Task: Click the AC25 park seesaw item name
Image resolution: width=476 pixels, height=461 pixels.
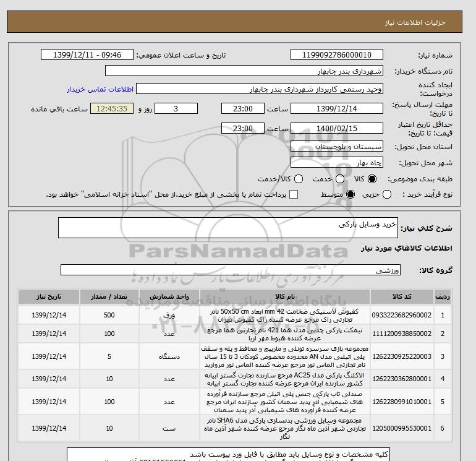Action: (285, 379)
